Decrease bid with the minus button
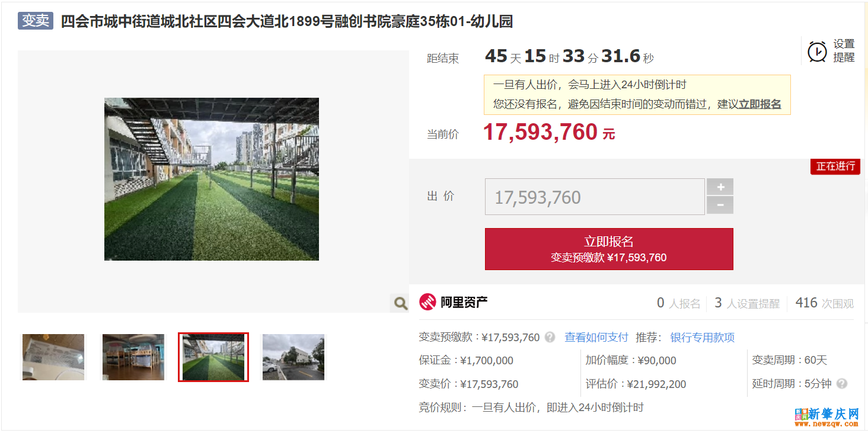This screenshot has height=433, width=868. pos(720,205)
